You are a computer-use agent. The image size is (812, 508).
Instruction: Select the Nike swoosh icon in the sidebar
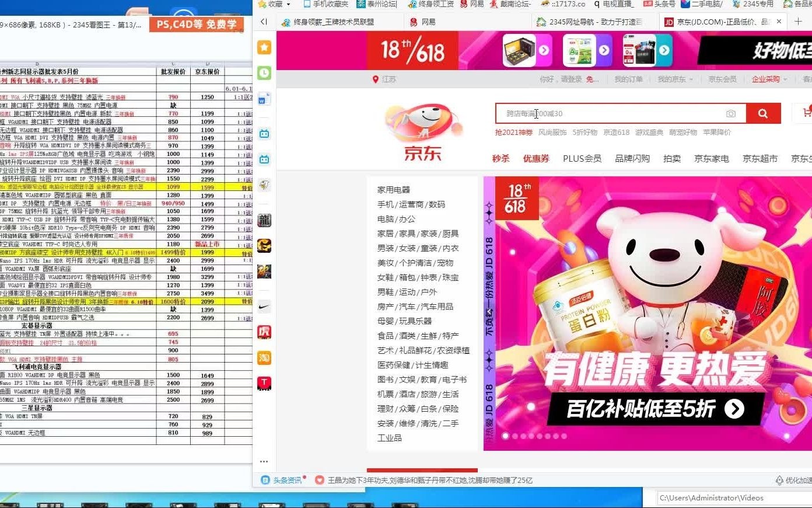pos(264,305)
